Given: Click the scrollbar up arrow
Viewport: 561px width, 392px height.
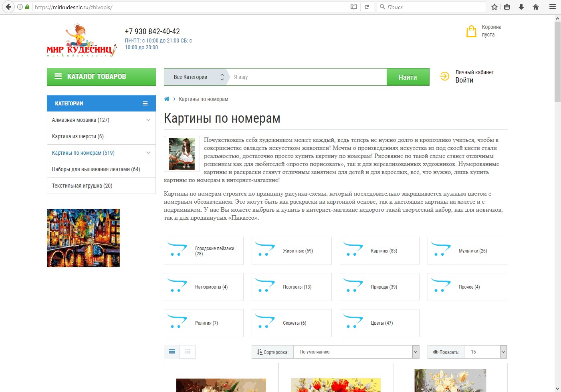Looking at the screenshot, I should (x=557, y=18).
